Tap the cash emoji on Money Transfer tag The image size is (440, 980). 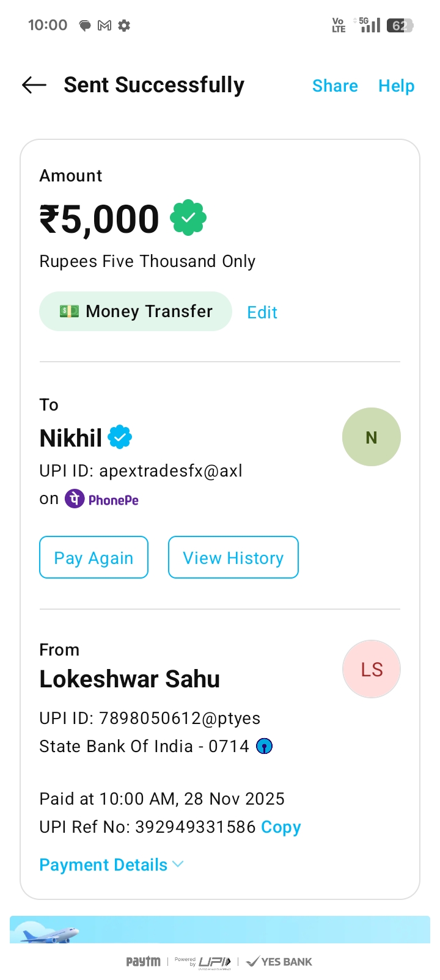69,311
